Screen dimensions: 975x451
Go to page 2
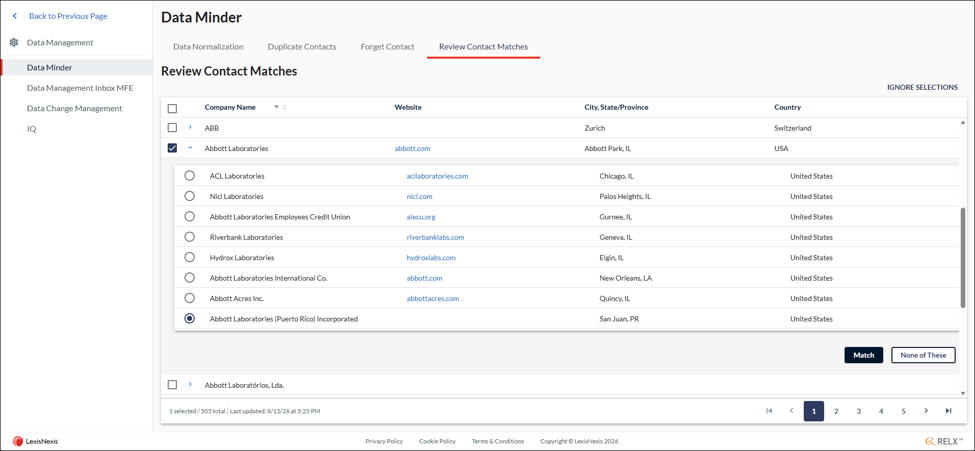836,411
